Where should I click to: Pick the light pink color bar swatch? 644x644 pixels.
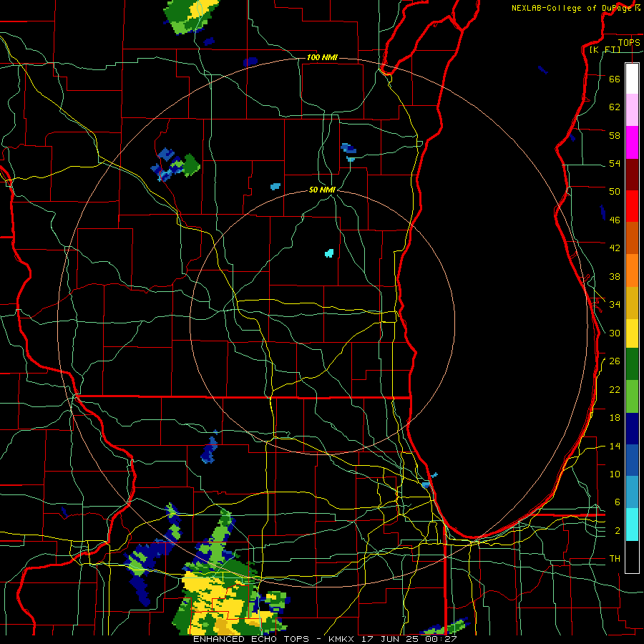coord(632,109)
